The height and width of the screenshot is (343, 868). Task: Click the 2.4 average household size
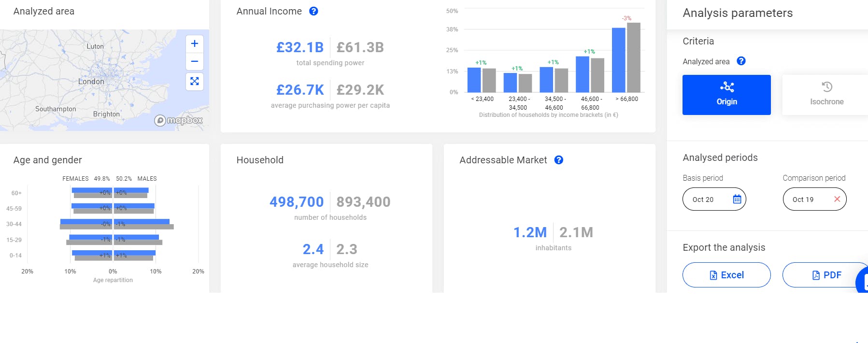[x=313, y=249]
